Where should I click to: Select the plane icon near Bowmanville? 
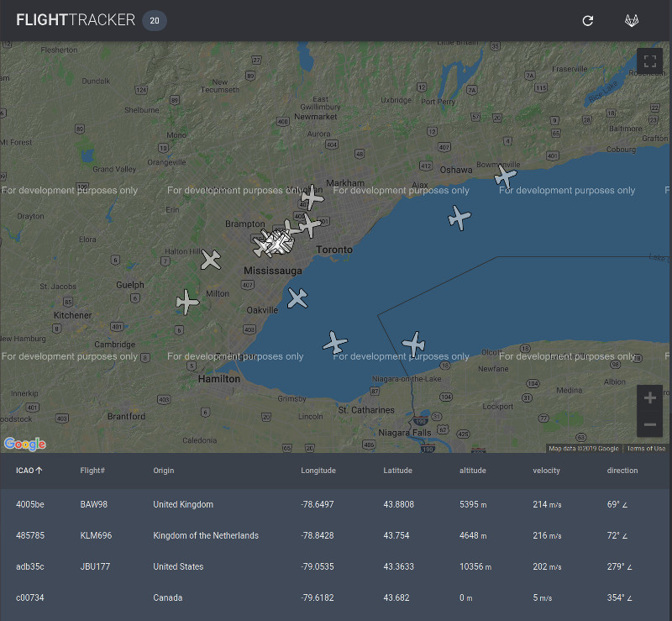pyautogui.click(x=506, y=176)
